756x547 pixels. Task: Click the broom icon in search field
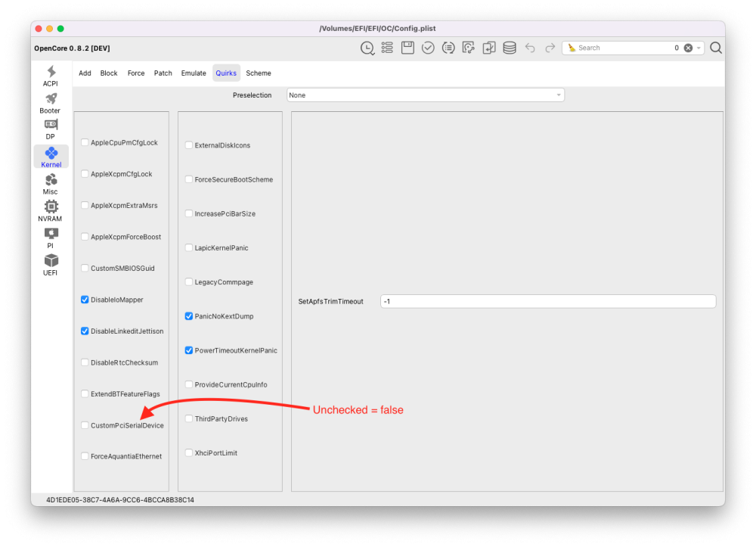tap(572, 48)
